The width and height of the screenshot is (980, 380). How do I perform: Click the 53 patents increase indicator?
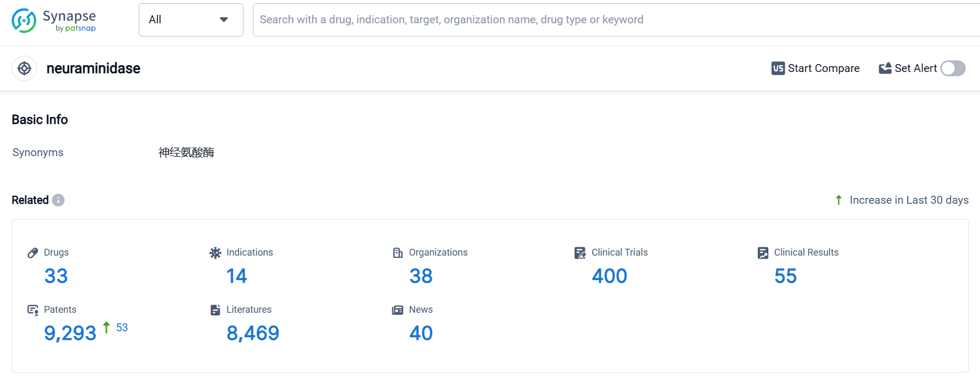(x=122, y=328)
